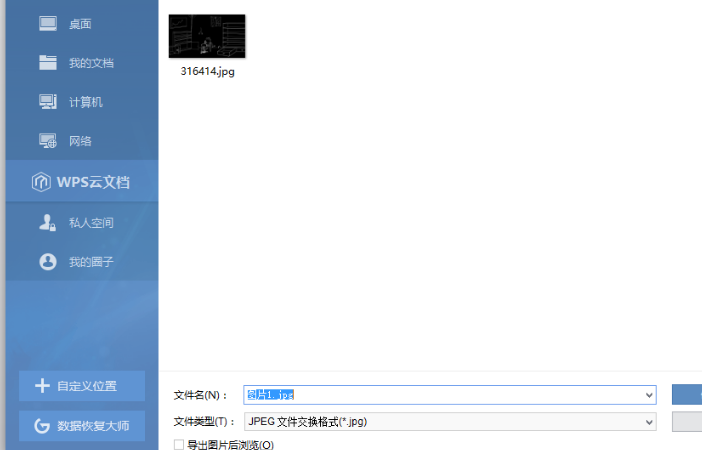Click the 我的文档 folder icon

[x=47, y=63]
